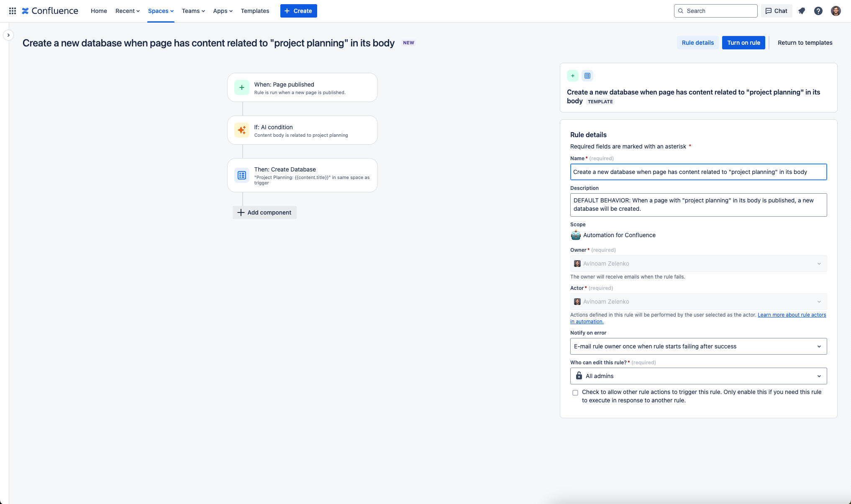
Task: Click the Create Database action icon
Action: point(241,175)
